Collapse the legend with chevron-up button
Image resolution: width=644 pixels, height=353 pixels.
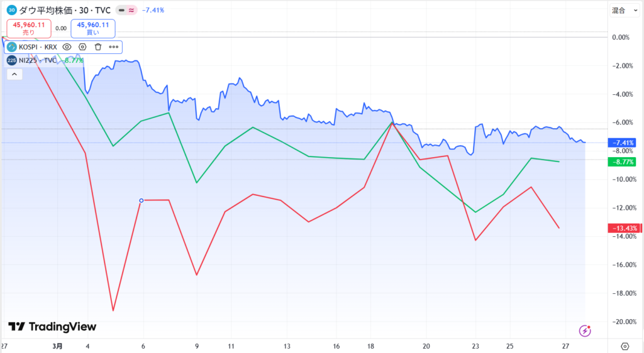14,74
